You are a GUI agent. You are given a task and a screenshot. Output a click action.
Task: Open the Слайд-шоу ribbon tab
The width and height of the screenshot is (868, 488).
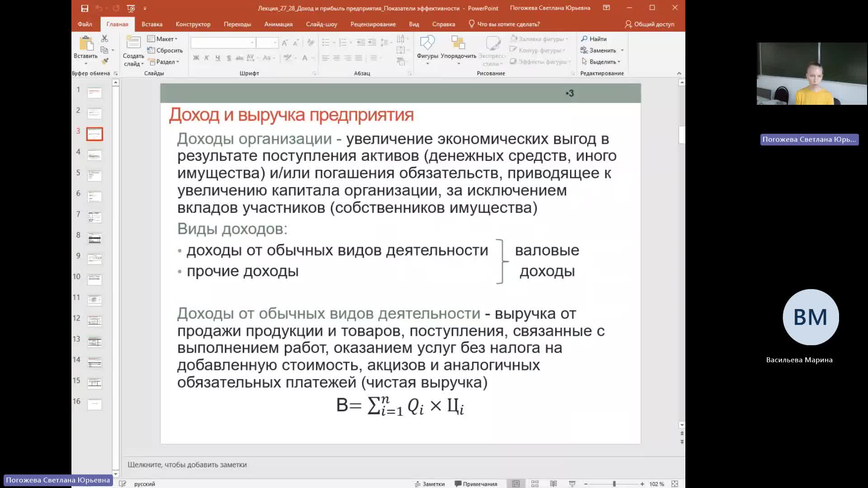click(321, 24)
